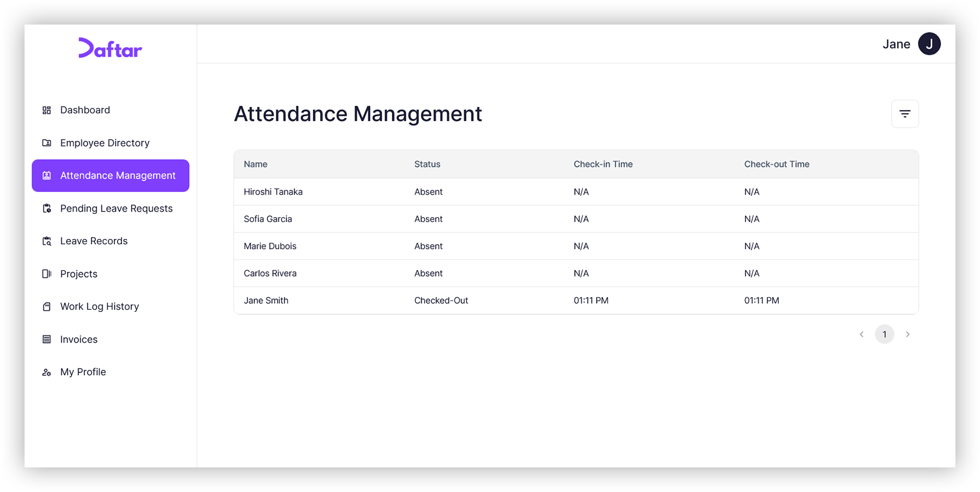Go to previous page chevron

pyautogui.click(x=862, y=334)
